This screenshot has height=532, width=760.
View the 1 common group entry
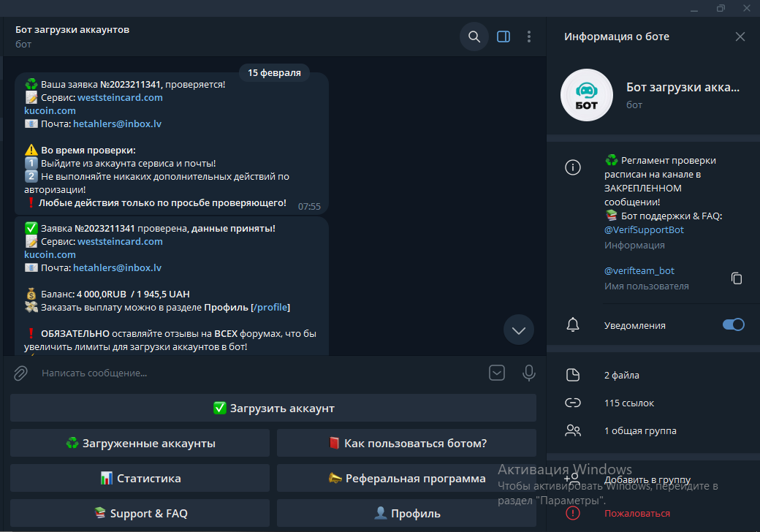pos(639,430)
